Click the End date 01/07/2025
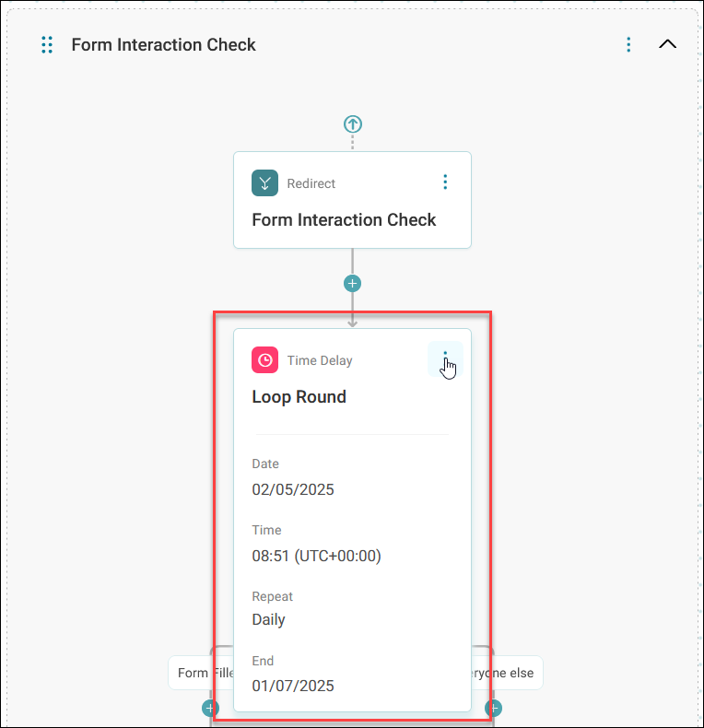 (292, 686)
